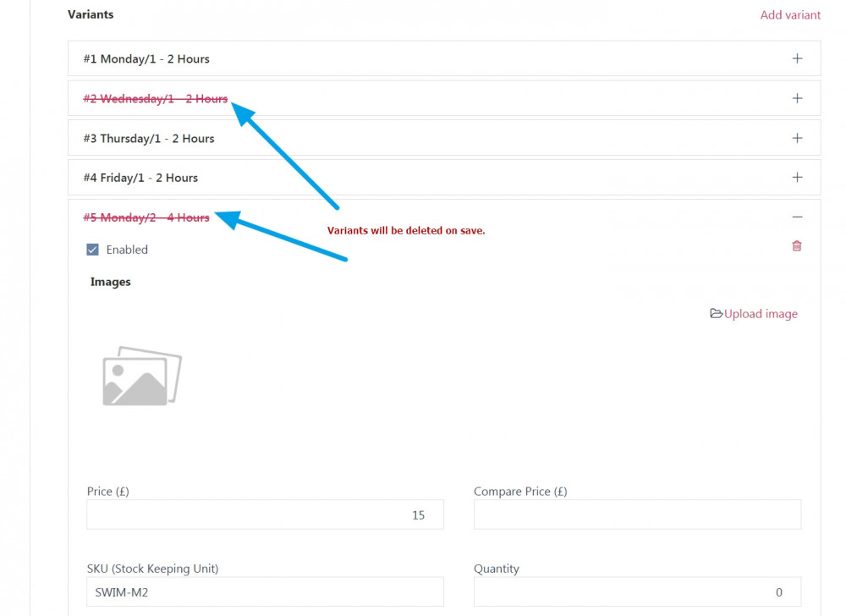Image resolution: width=846 pixels, height=616 pixels.
Task: Click the Upload image link
Action: click(x=761, y=314)
